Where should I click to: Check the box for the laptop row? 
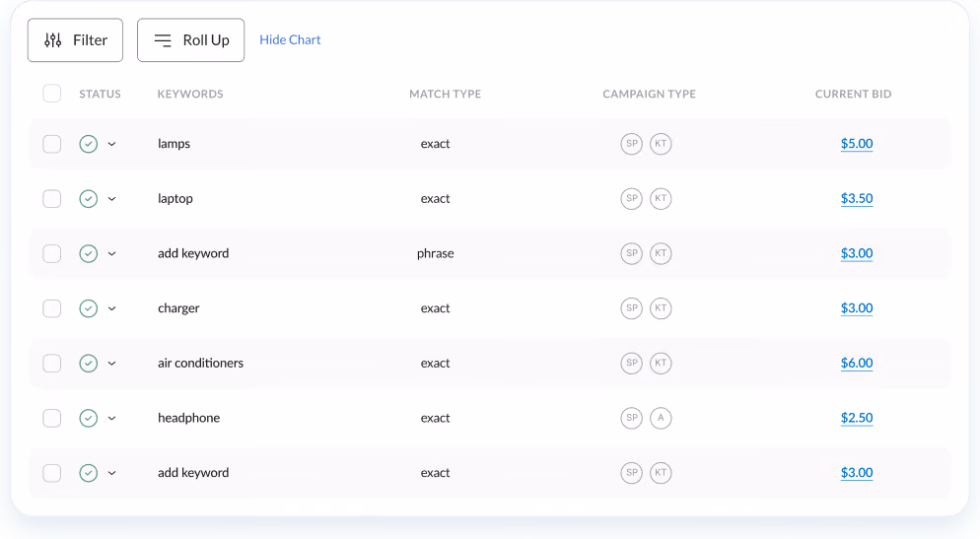[52, 199]
